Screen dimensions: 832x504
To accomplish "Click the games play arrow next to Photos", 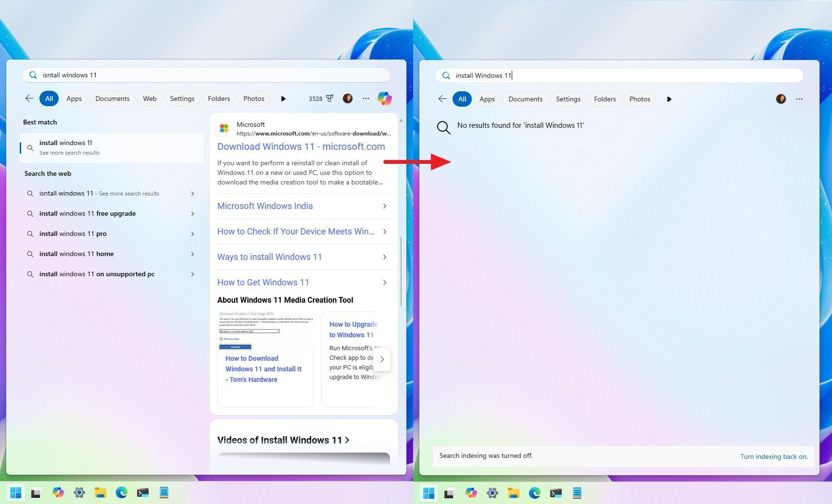I will click(x=283, y=98).
